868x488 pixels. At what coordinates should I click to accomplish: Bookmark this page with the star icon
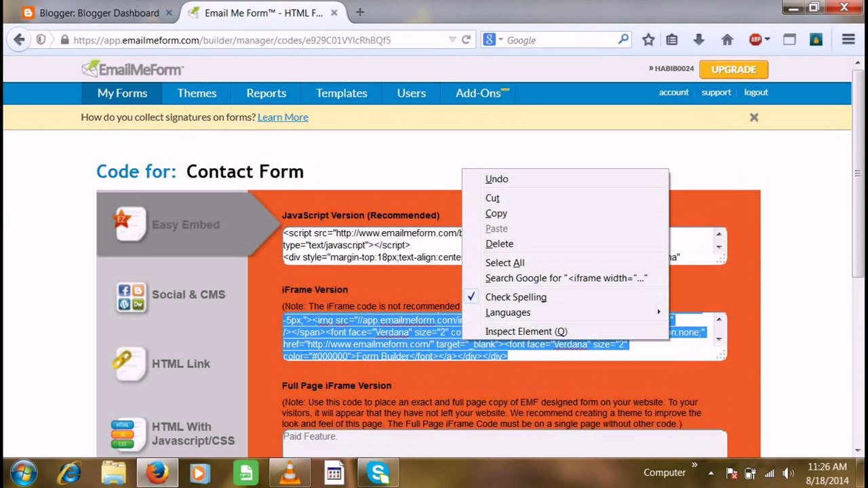click(648, 40)
